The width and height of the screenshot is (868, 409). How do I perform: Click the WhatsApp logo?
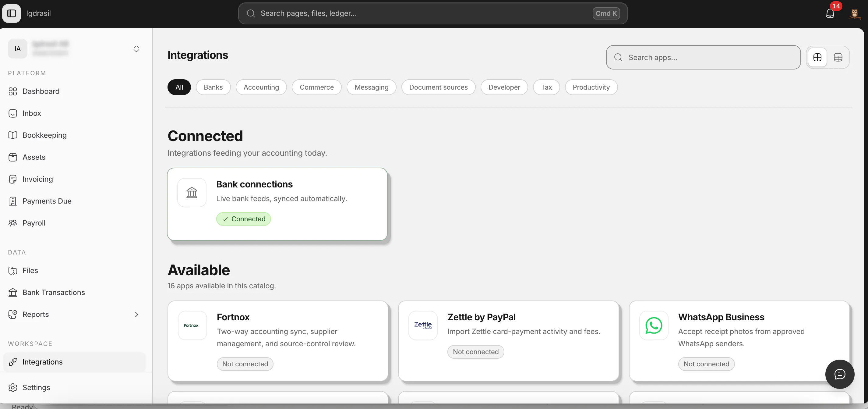(x=654, y=325)
